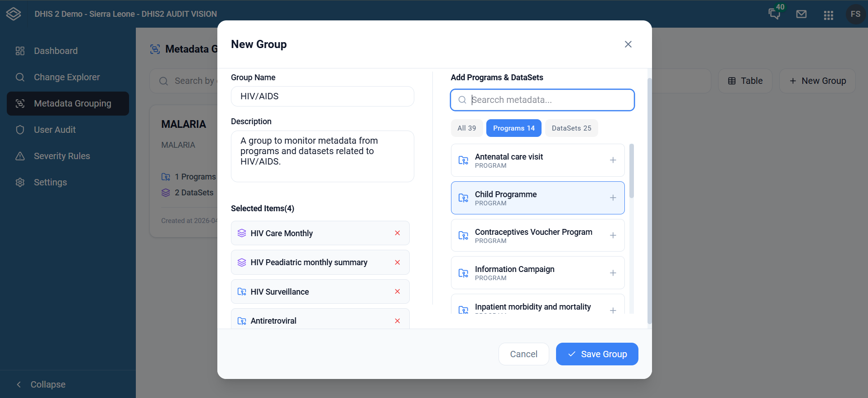Screen dimensions: 868x398
Task: Click the Cancel button
Action: [523, 354]
